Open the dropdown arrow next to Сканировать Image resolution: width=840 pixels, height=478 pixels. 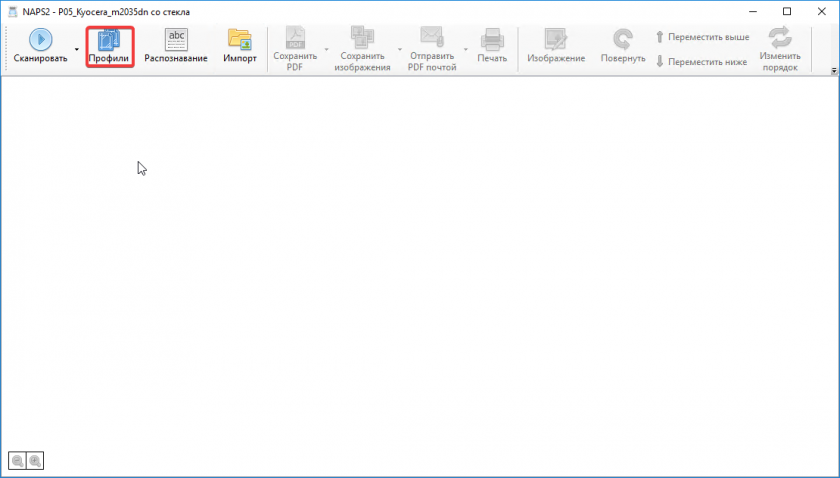click(77, 48)
